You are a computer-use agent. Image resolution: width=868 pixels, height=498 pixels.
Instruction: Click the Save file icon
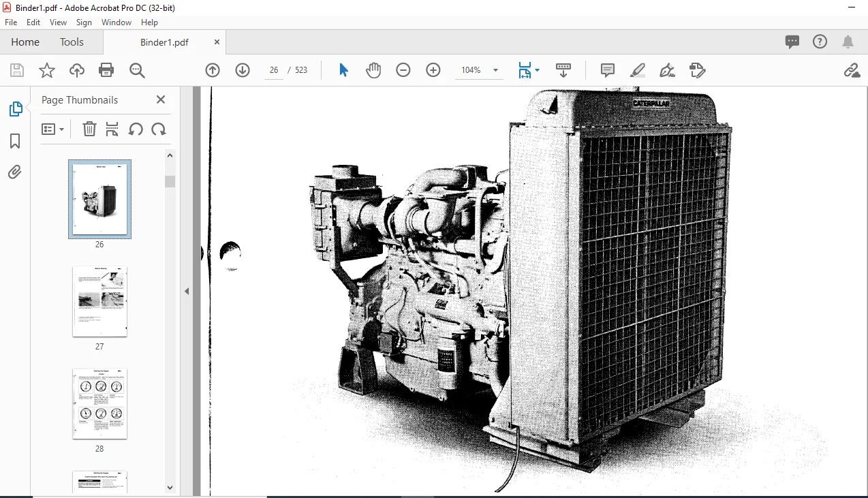pyautogui.click(x=17, y=70)
